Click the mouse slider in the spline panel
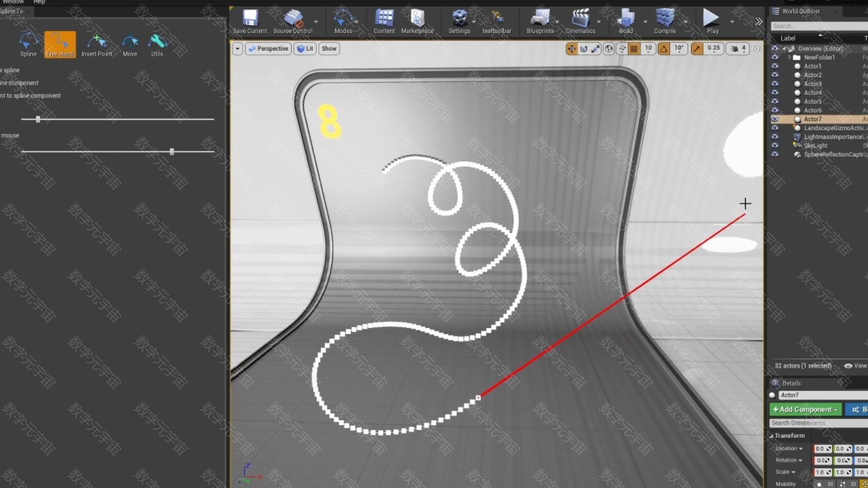This screenshot has height=488, width=868. pyautogui.click(x=117, y=152)
